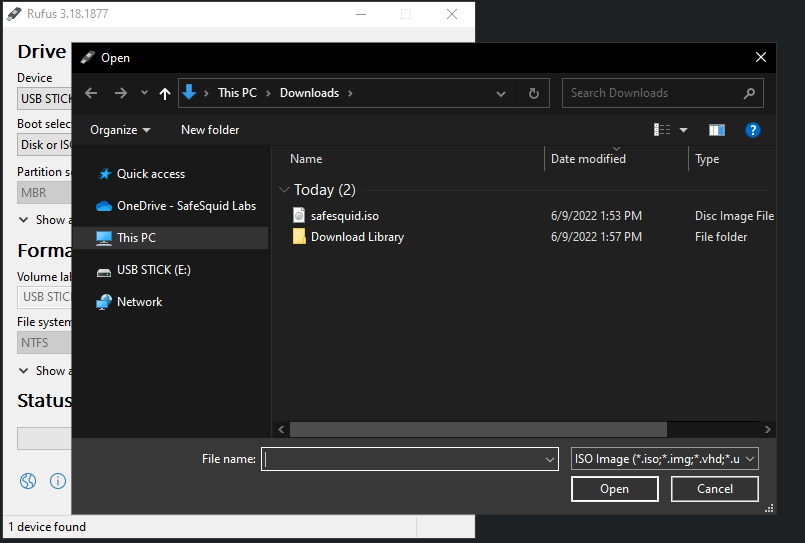
Task: Click the This PC monitor icon
Action: click(104, 238)
